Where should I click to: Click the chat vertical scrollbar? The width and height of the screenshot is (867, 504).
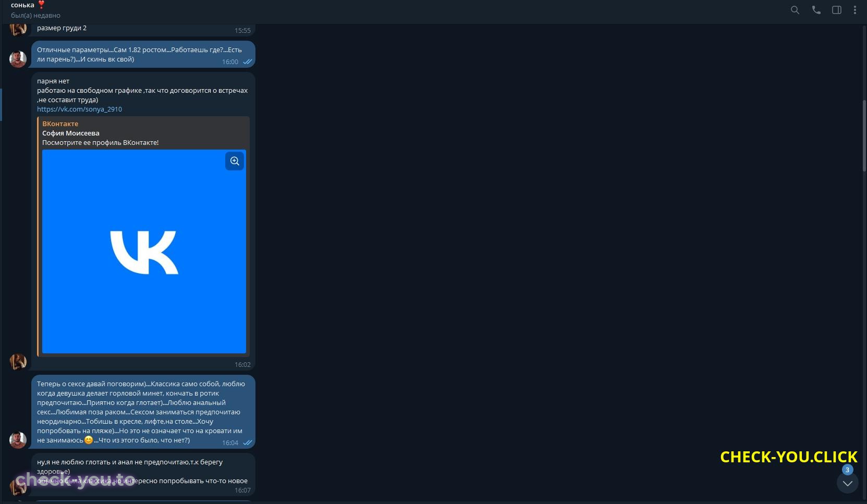tap(864, 136)
